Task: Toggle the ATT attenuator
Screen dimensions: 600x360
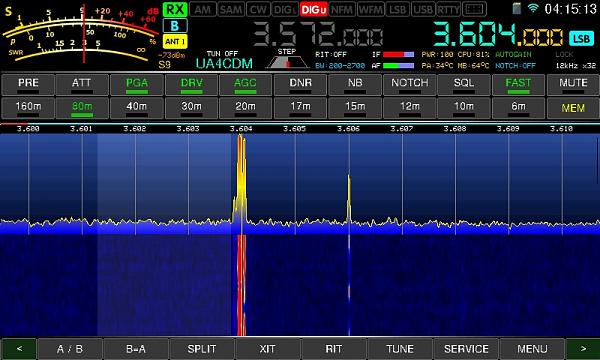Action: pyautogui.click(x=82, y=85)
